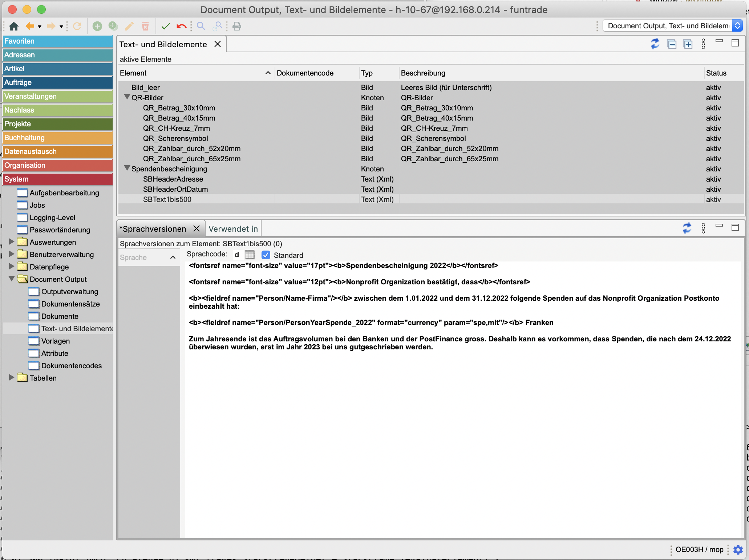Collapse the Spendenbescheinigung node
This screenshot has width=749, height=560.
pos(127,169)
